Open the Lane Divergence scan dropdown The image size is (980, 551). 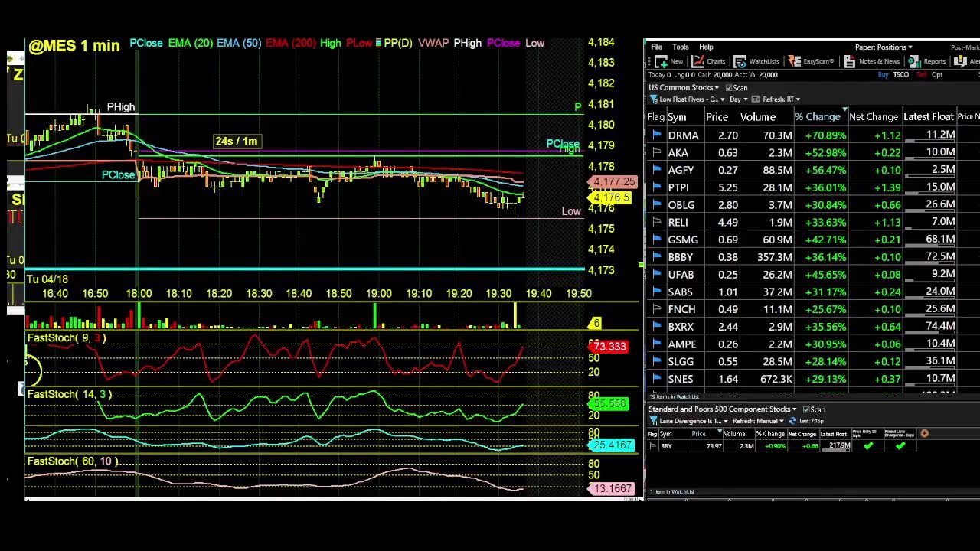(725, 421)
